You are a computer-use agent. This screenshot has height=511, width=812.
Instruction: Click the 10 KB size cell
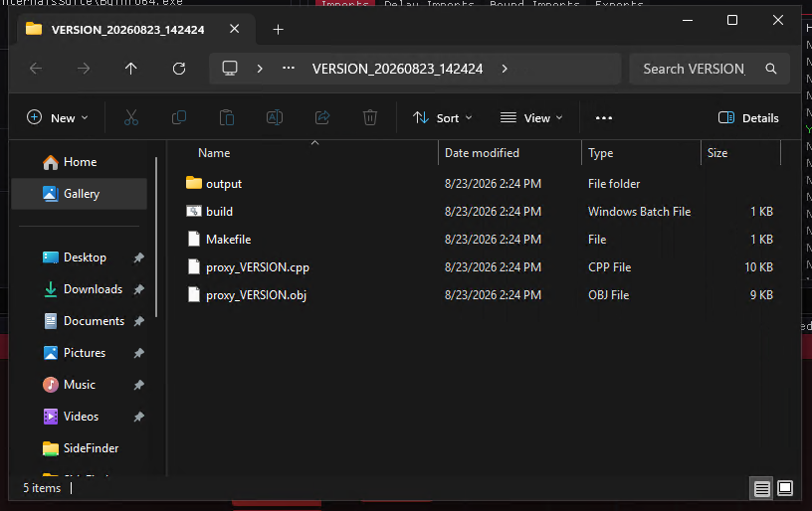(x=758, y=267)
